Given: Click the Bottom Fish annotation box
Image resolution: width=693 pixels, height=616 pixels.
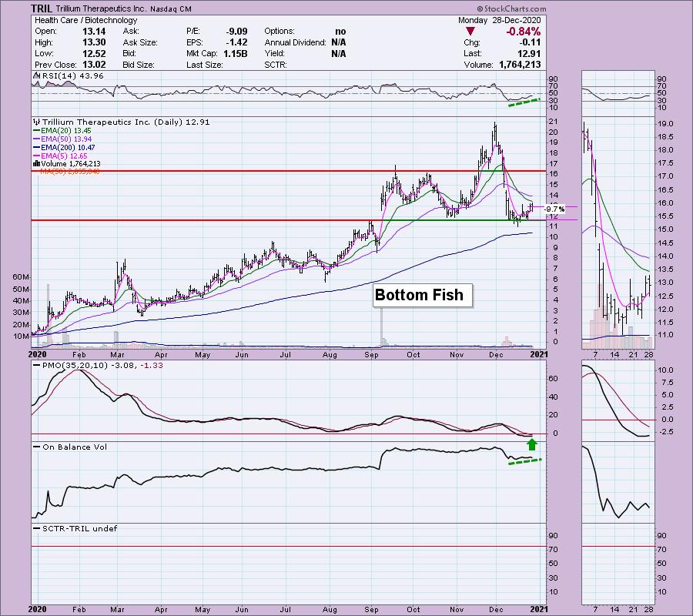Looking at the screenshot, I should coord(423,295).
